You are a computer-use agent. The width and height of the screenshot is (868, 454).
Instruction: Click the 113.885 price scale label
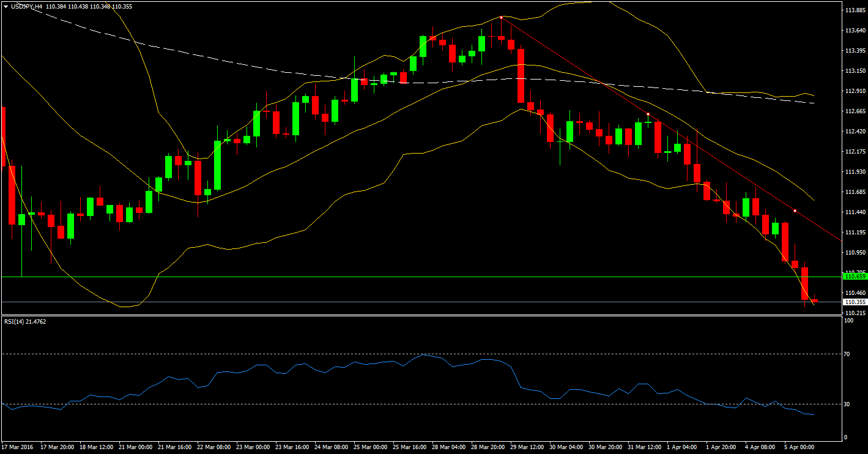(853, 10)
